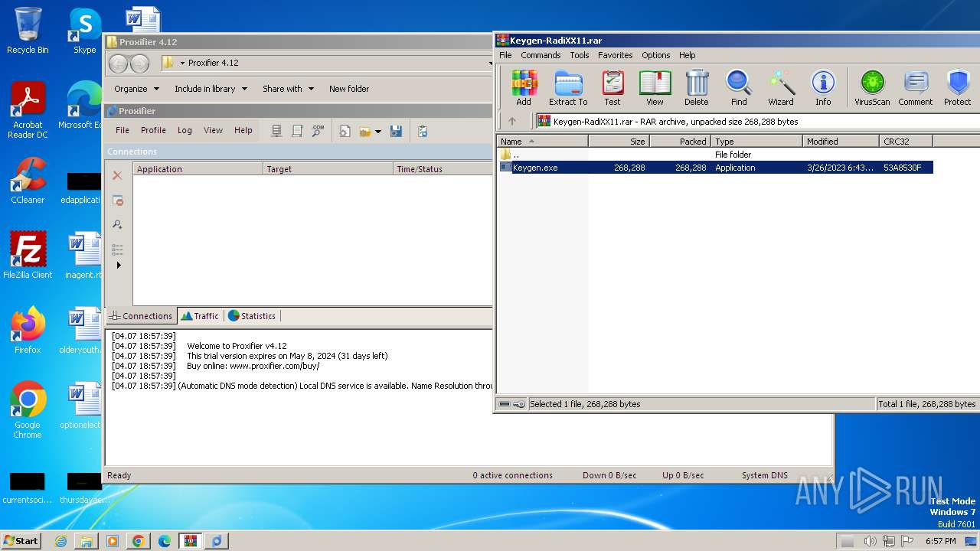Viewport: 980px width, 551px height.
Task: Open the Organize dropdown in Explorer
Action: point(136,89)
